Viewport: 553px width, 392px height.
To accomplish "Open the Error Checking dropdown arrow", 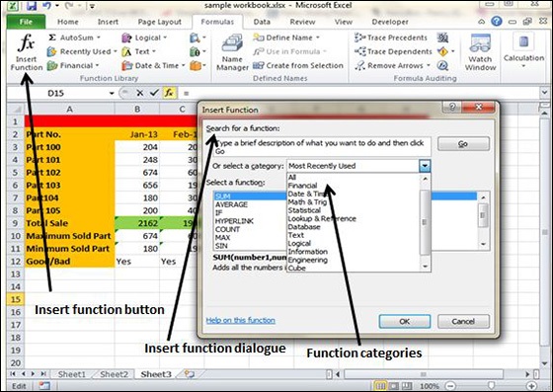I will pyautogui.click(x=452, y=51).
